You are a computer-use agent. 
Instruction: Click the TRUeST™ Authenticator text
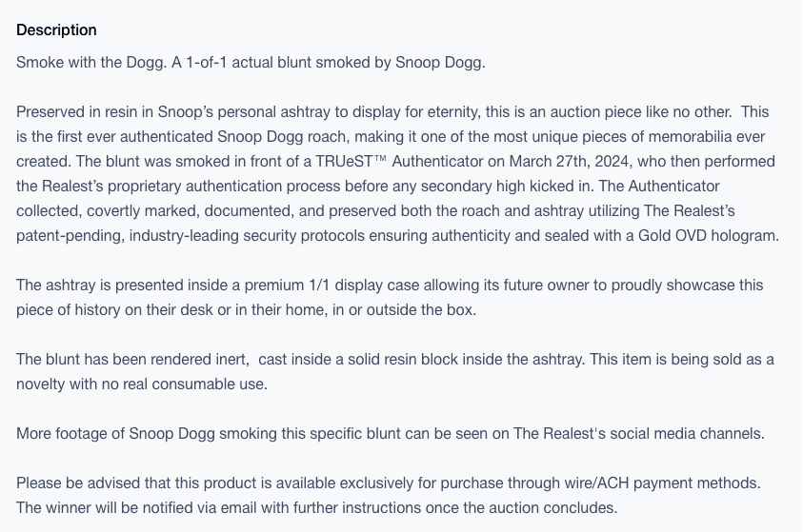coord(399,161)
